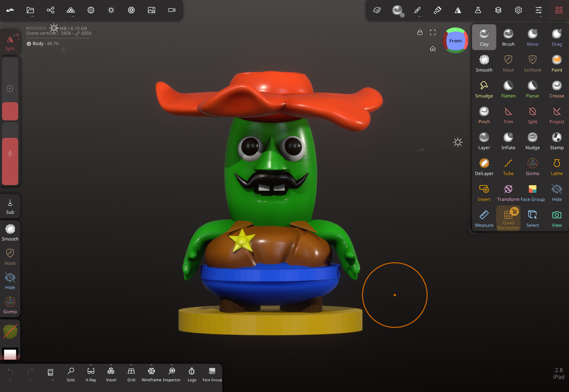Click Gizmo in the left shortcut bar

point(10,305)
